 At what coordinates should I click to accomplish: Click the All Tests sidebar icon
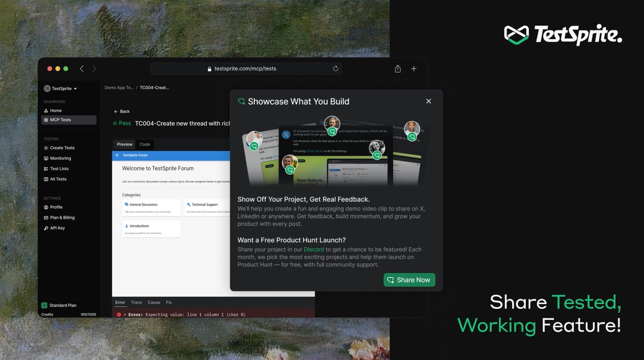click(46, 179)
